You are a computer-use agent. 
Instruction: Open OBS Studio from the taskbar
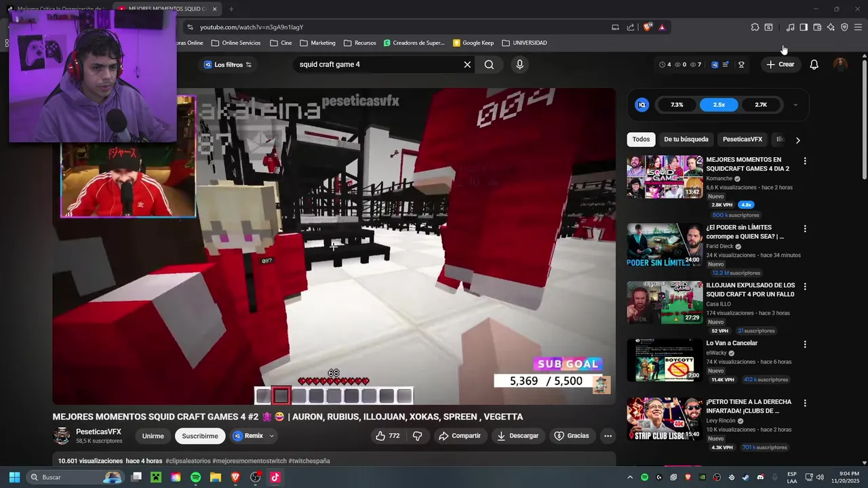pyautogui.click(x=255, y=477)
